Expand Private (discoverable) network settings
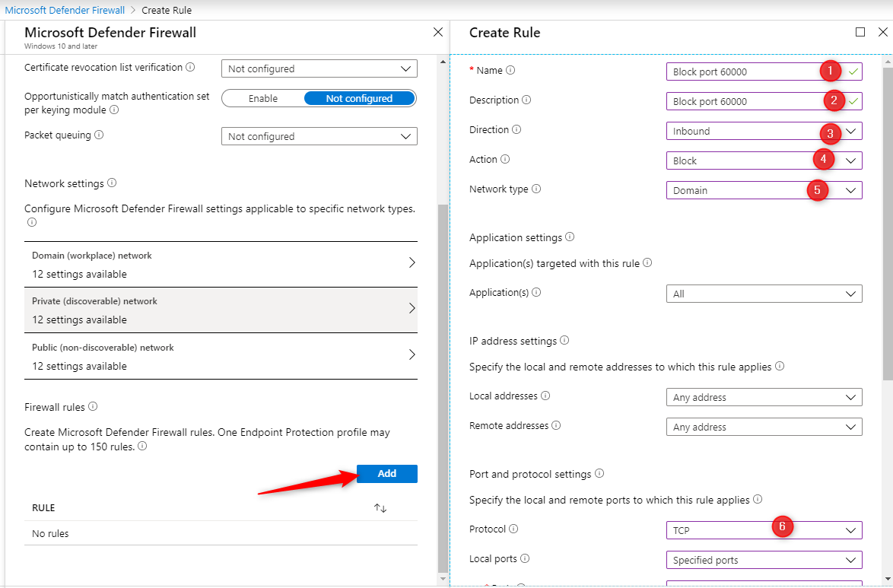Viewport: 893px width, 588px height. point(221,310)
